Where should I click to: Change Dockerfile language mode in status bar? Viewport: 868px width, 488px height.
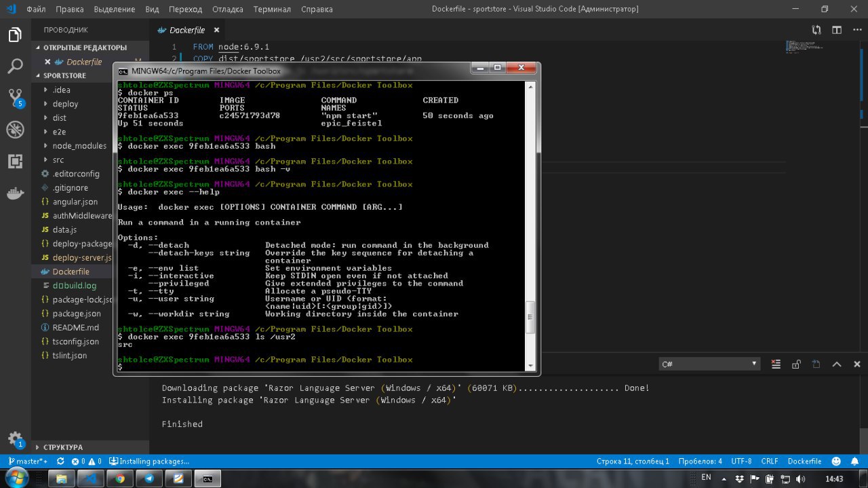point(804,461)
